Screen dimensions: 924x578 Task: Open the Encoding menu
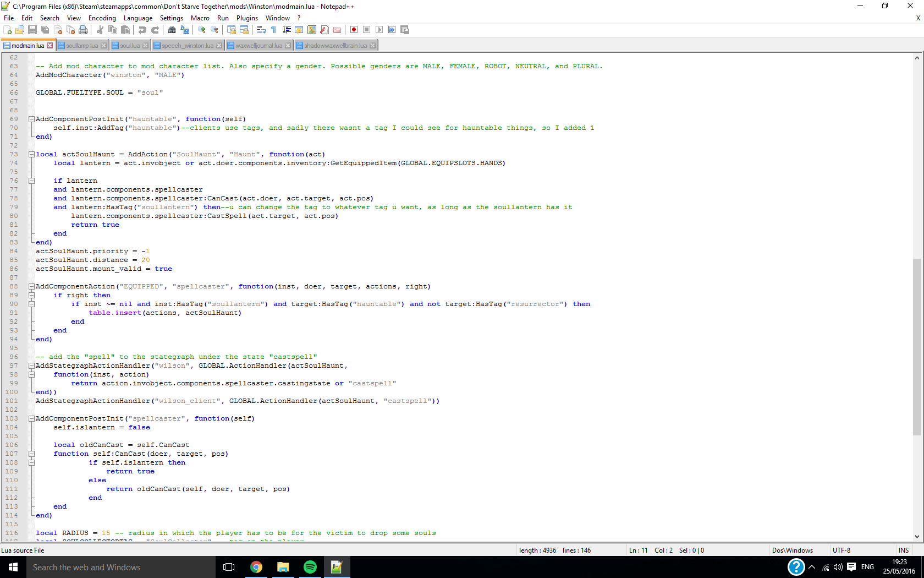tap(102, 18)
